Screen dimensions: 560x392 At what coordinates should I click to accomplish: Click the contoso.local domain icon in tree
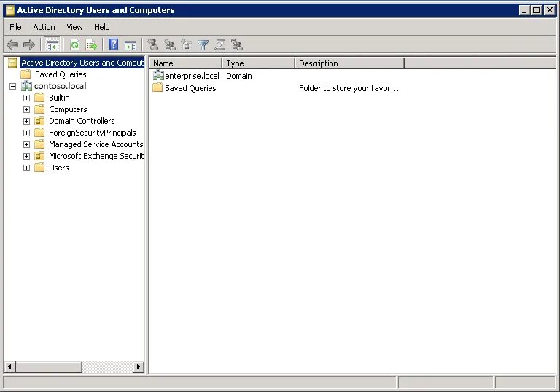(x=26, y=86)
